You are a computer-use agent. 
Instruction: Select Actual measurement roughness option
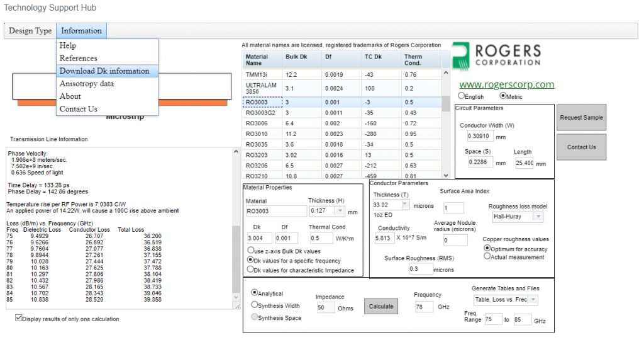coord(487,256)
